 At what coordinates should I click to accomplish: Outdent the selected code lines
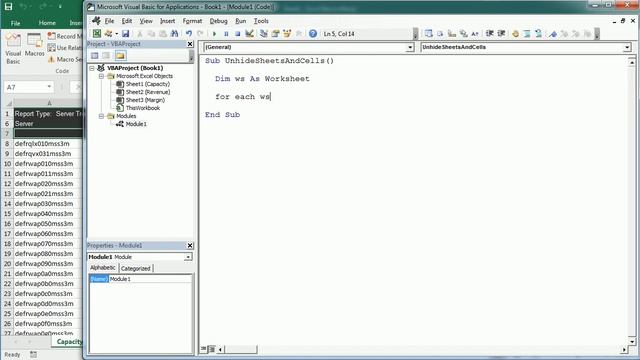501,34
